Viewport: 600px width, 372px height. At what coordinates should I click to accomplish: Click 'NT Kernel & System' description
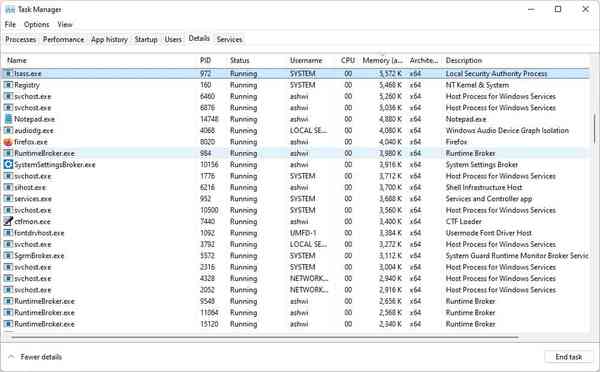click(477, 85)
